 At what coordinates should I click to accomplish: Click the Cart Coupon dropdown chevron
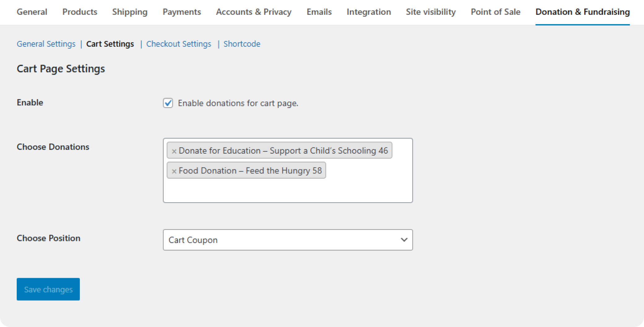[x=404, y=240]
